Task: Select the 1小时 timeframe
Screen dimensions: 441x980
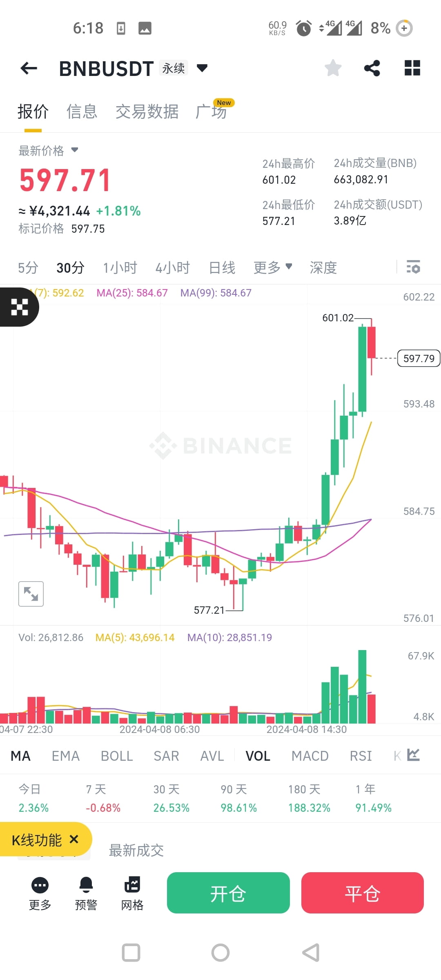Action: [120, 267]
